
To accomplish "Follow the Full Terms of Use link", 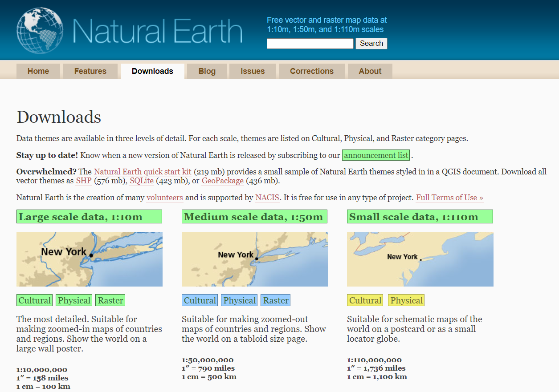I will (449, 198).
